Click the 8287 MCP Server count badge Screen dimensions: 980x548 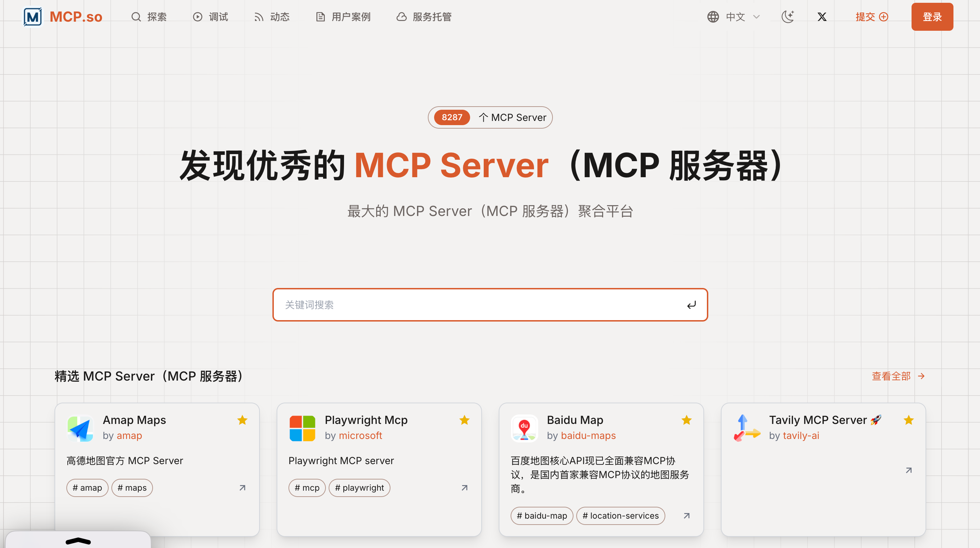pos(490,117)
